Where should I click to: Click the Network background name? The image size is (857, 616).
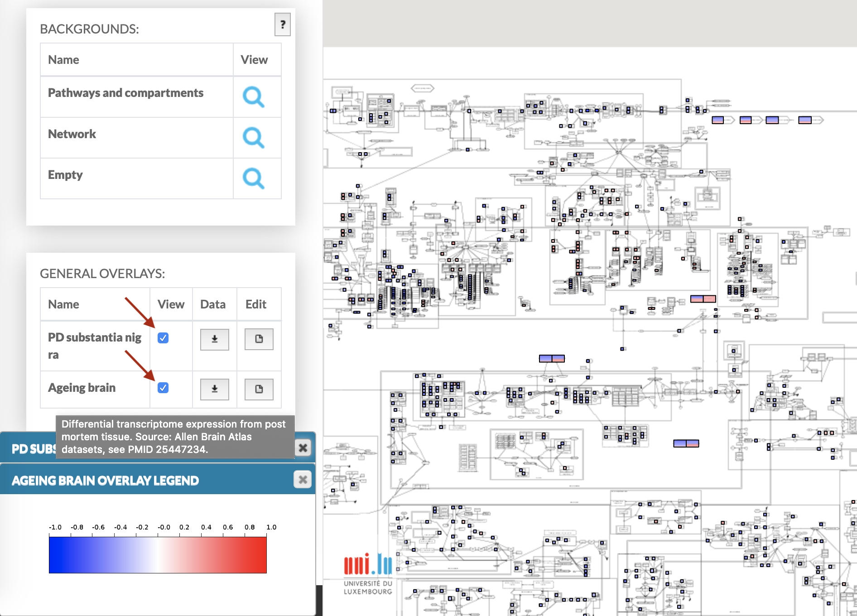click(x=72, y=134)
